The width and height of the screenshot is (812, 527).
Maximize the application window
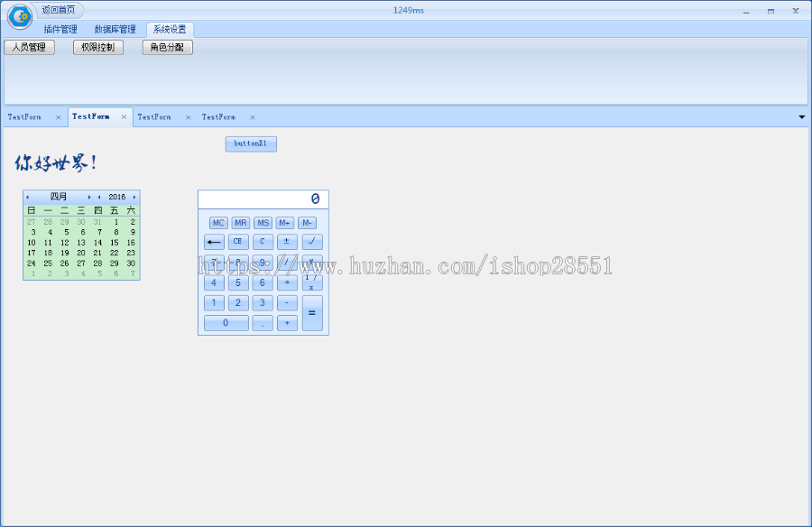[x=771, y=11]
